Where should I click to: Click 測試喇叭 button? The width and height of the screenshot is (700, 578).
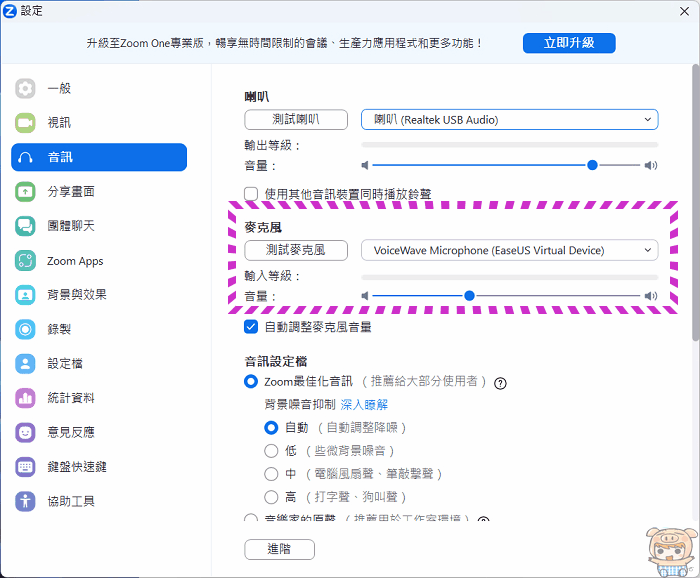(x=296, y=120)
